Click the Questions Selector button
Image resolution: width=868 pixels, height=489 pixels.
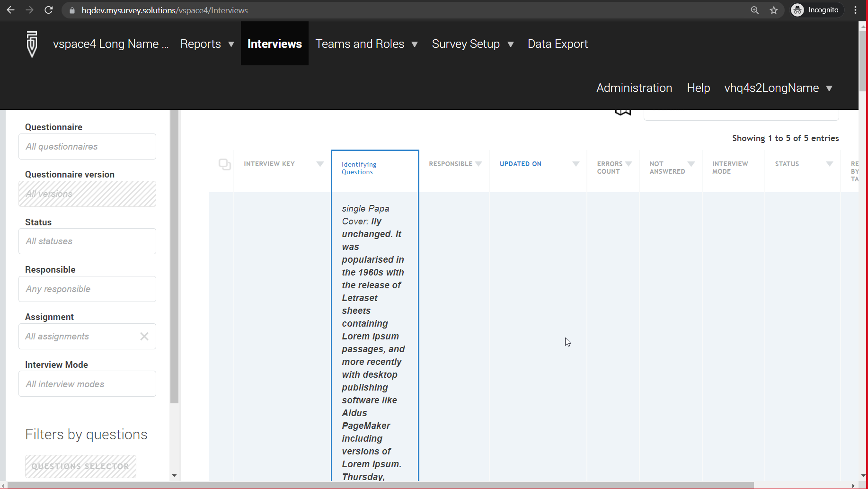pyautogui.click(x=80, y=466)
